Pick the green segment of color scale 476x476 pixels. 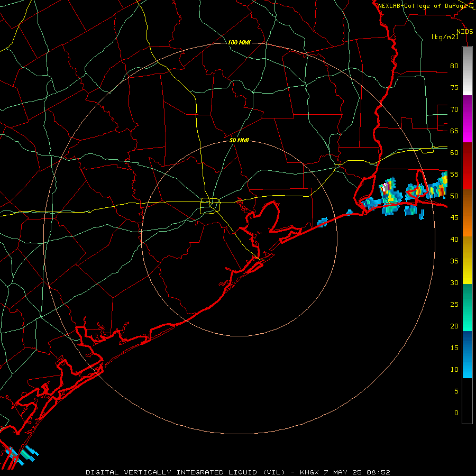tap(467, 307)
